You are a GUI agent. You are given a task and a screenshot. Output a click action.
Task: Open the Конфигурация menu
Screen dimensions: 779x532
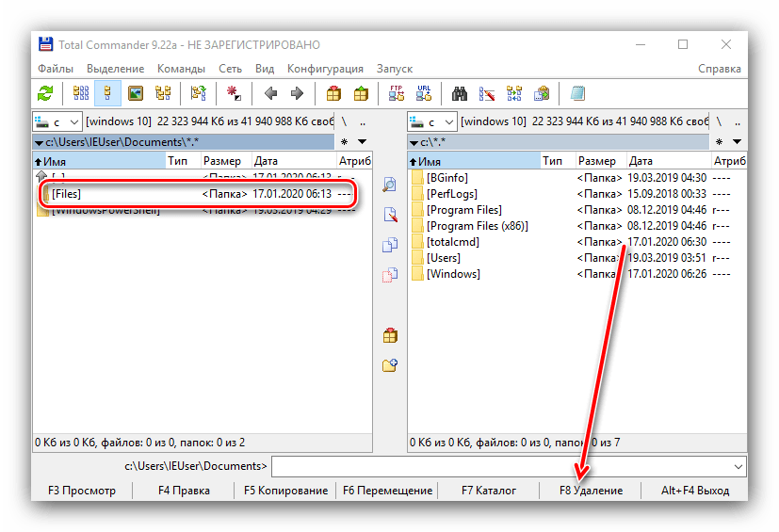[325, 69]
